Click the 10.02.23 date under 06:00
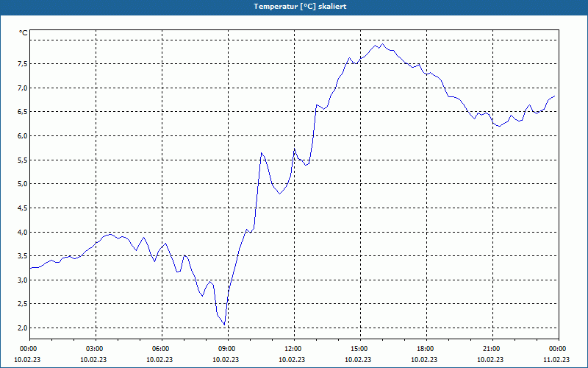This screenshot has width=588, height=368. 159,359
